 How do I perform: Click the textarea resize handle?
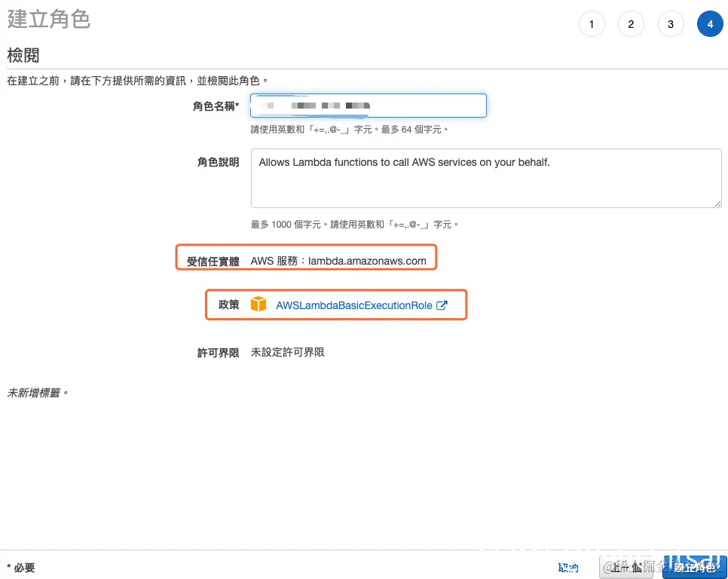point(717,204)
